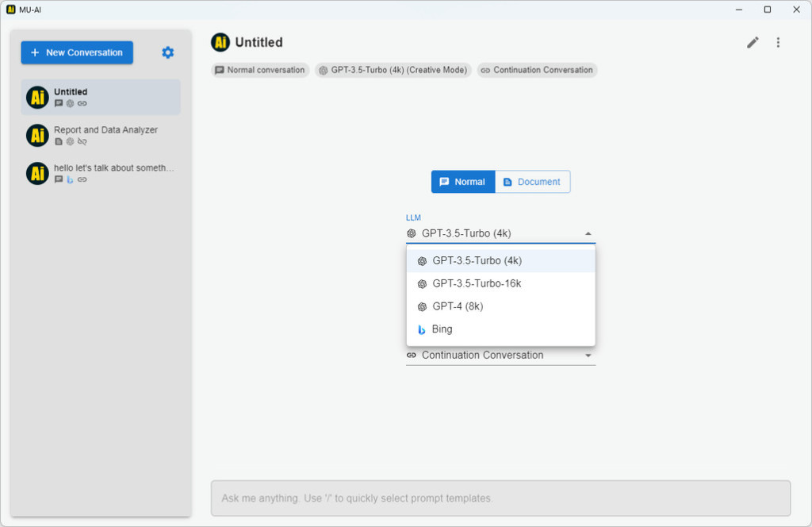Click the AI logo beside Untitled header
This screenshot has height=527, width=812.
(220, 43)
